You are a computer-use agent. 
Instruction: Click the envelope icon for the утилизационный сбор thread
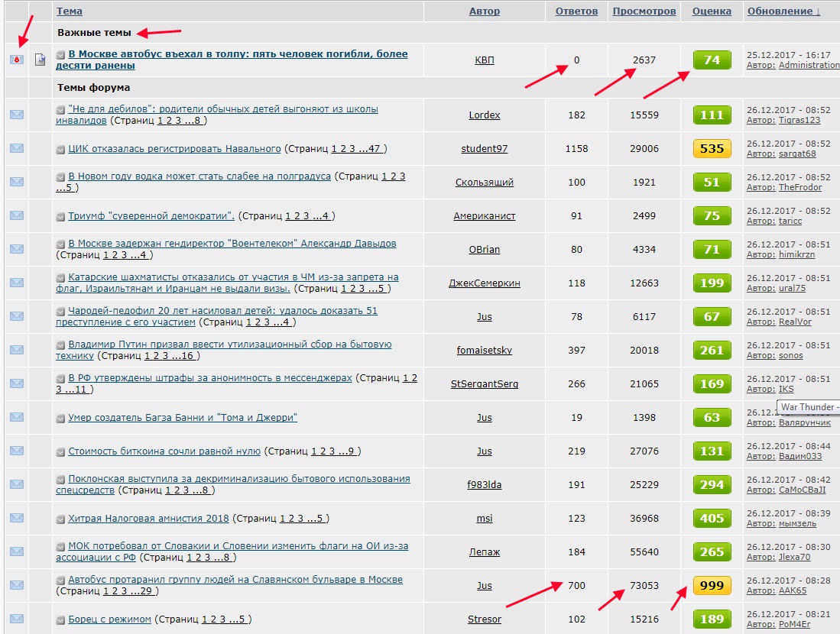point(17,350)
